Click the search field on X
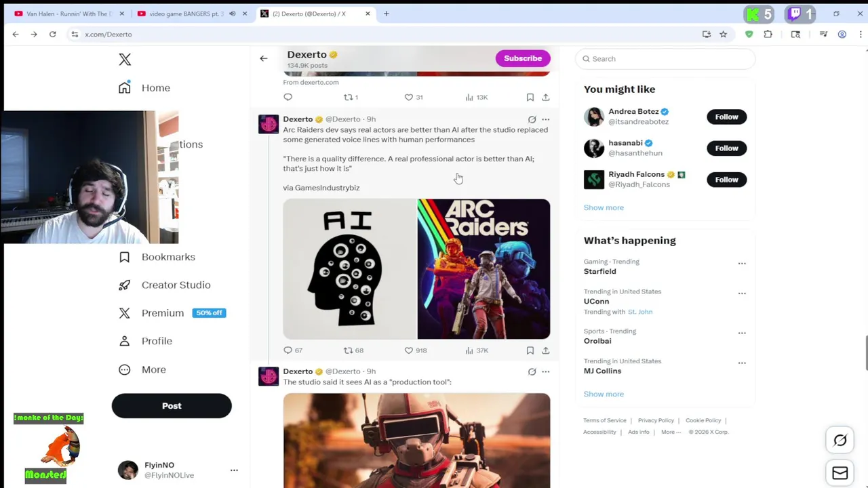This screenshot has height=488, width=868. pyautogui.click(x=665, y=59)
